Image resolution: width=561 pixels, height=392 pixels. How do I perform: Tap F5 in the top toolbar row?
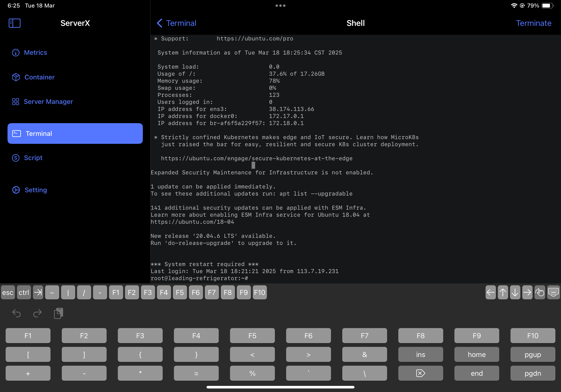tap(180, 292)
